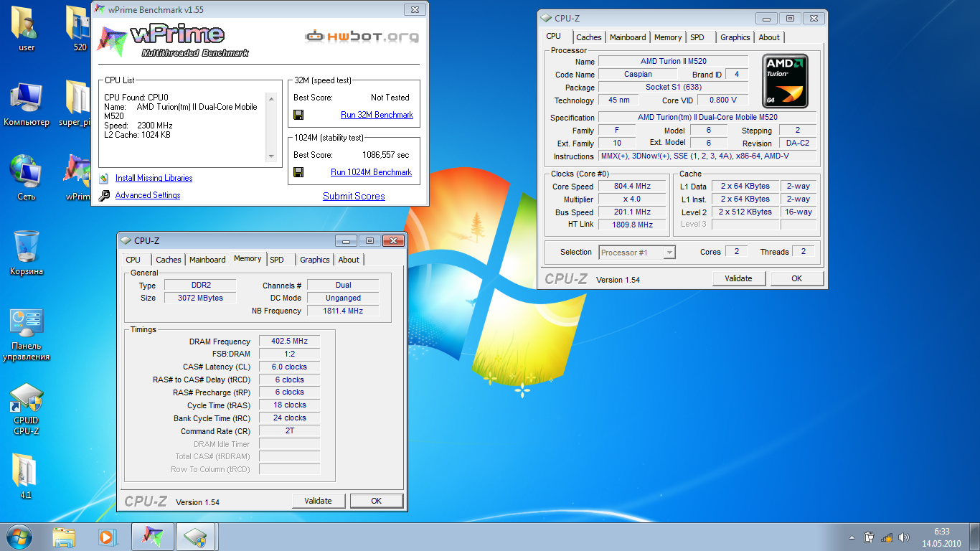Click the 1086,557 sec best score value
The width and height of the screenshot is (980, 551).
click(385, 155)
